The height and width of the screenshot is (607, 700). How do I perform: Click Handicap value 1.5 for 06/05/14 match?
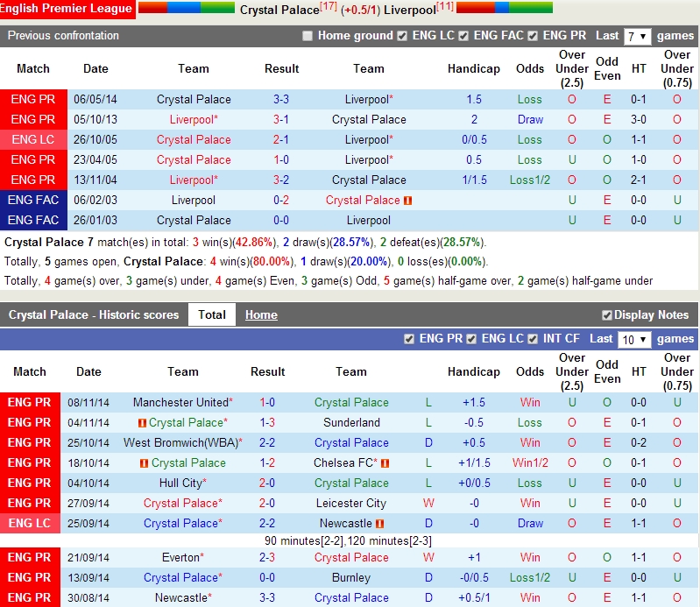[x=474, y=99]
